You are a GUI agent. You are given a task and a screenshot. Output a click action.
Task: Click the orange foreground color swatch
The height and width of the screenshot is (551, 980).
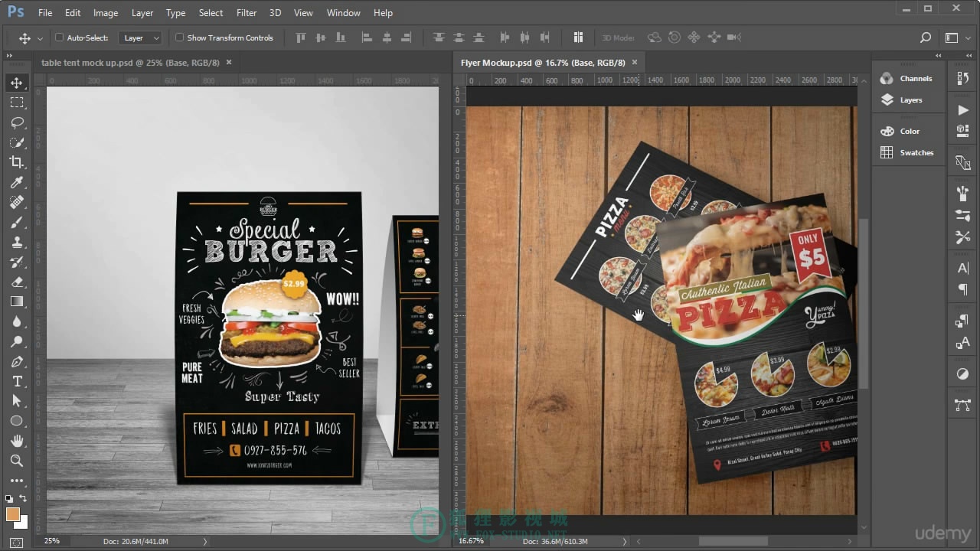(x=13, y=514)
